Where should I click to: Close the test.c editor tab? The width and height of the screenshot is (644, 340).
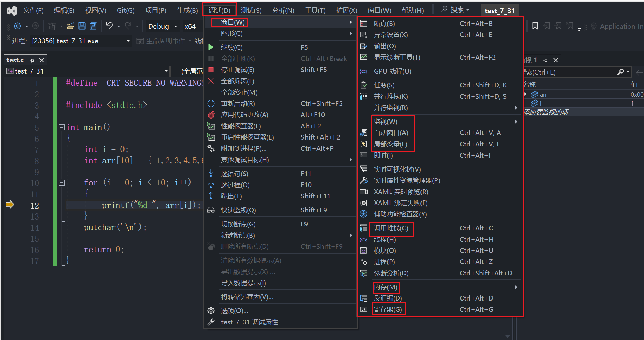point(42,60)
